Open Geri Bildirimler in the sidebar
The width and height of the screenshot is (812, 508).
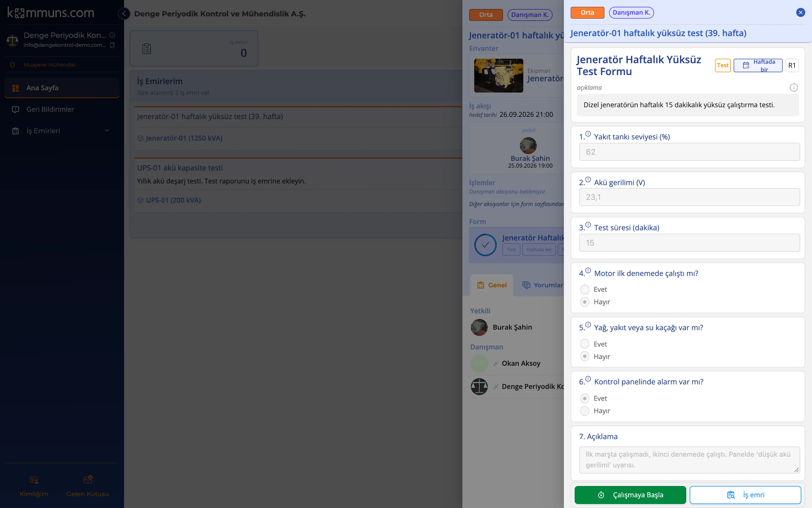point(62,109)
